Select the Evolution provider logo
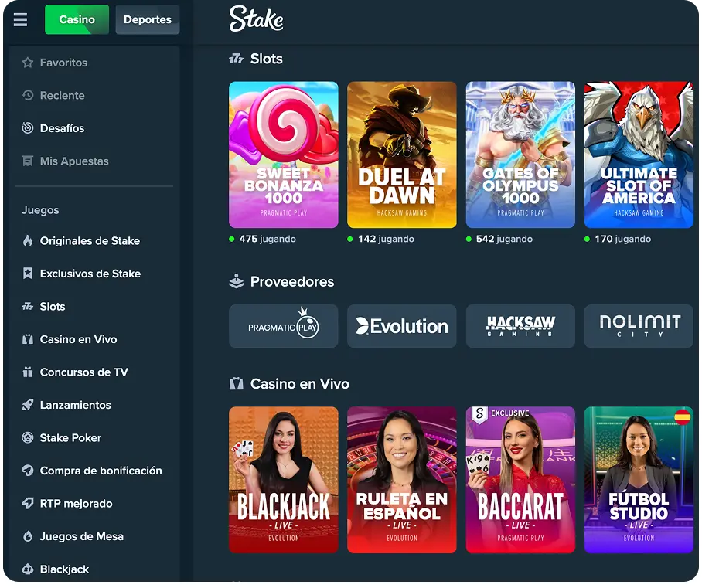Image resolution: width=702 pixels, height=588 pixels. tap(401, 326)
